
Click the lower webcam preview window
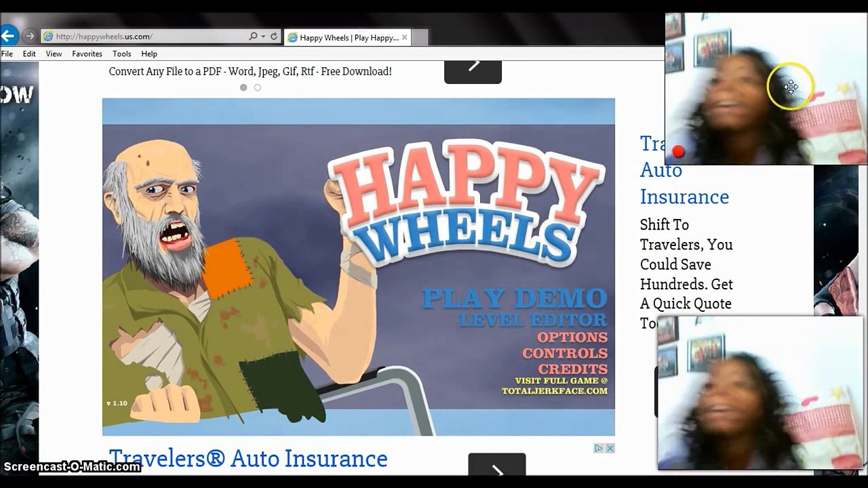click(761, 392)
